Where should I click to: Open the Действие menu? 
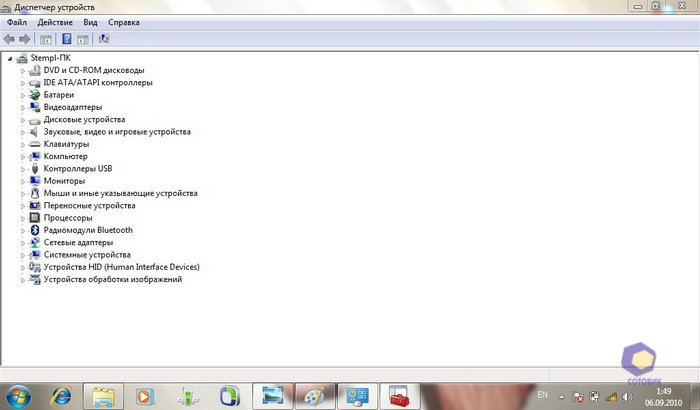[55, 21]
